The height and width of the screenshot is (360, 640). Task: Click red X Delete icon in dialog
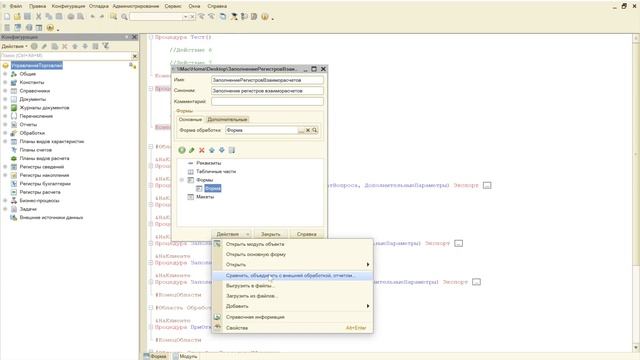pos(202,150)
